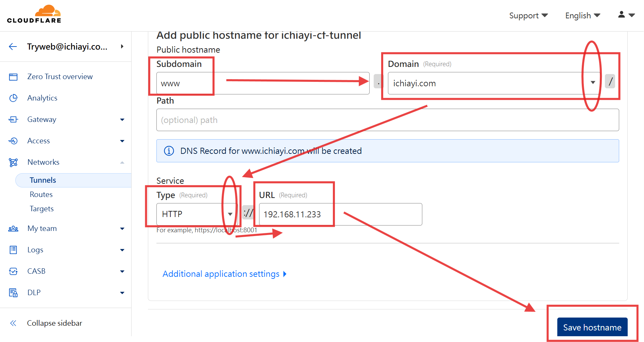Click the info icon in the DNS Record notice
644x342 pixels.
click(x=169, y=151)
